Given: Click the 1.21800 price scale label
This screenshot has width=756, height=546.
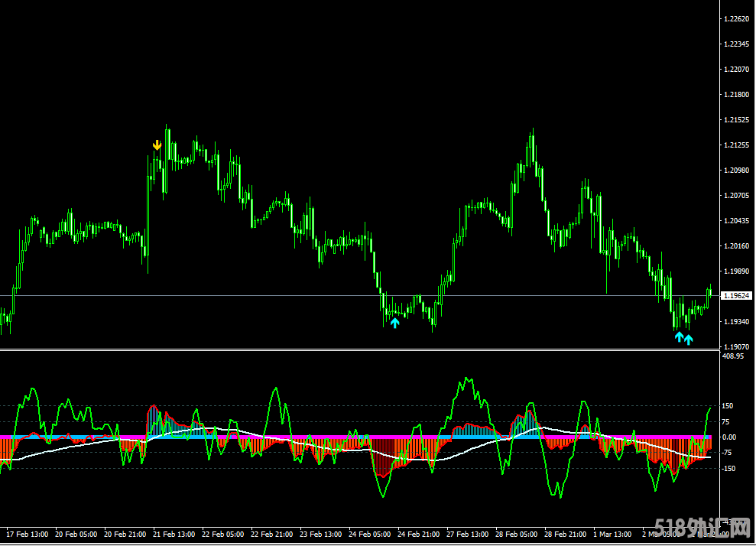Looking at the screenshot, I should [737, 95].
